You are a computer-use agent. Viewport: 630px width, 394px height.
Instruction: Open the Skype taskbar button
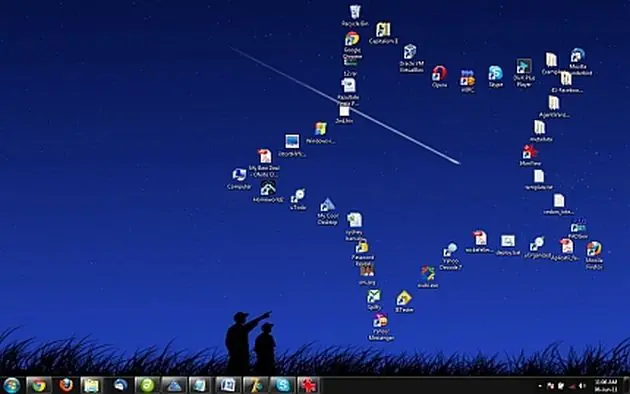(283, 386)
